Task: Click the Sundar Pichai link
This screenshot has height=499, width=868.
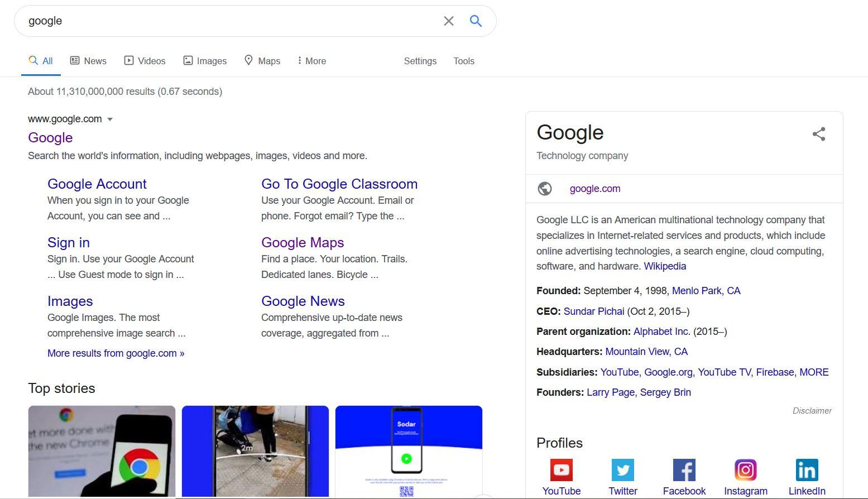Action: [594, 311]
